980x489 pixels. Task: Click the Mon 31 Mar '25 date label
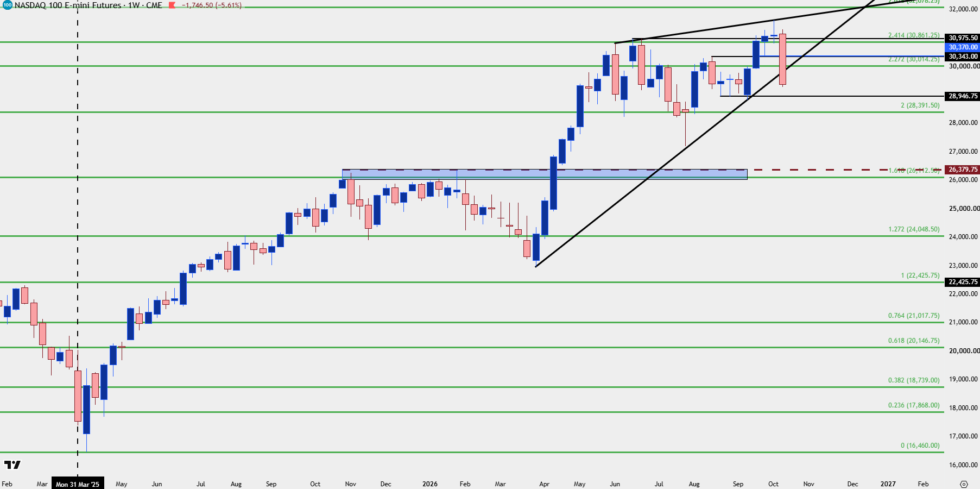[x=78, y=484]
